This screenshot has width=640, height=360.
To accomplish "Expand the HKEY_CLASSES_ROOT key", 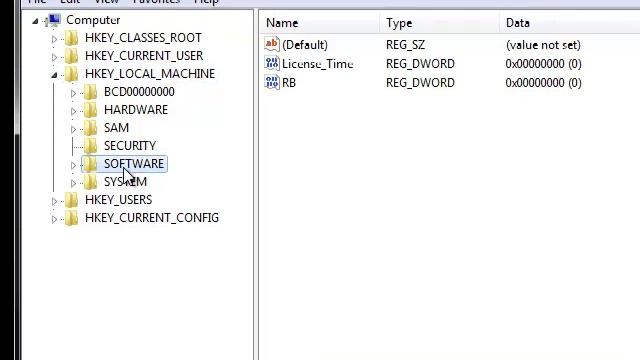I will 54,39.
